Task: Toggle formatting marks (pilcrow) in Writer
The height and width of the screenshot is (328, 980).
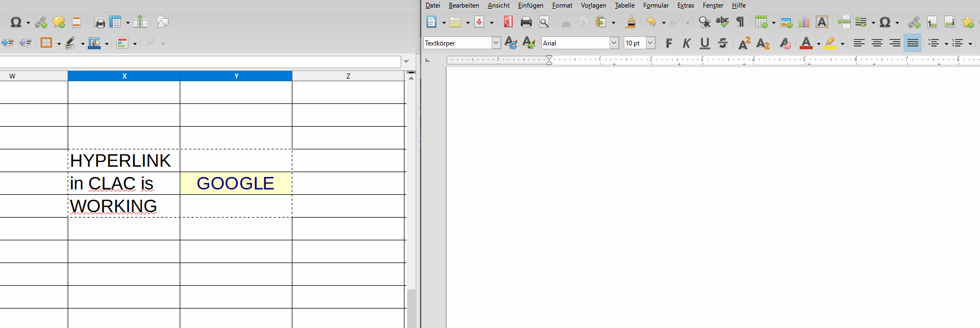Action: [740, 22]
